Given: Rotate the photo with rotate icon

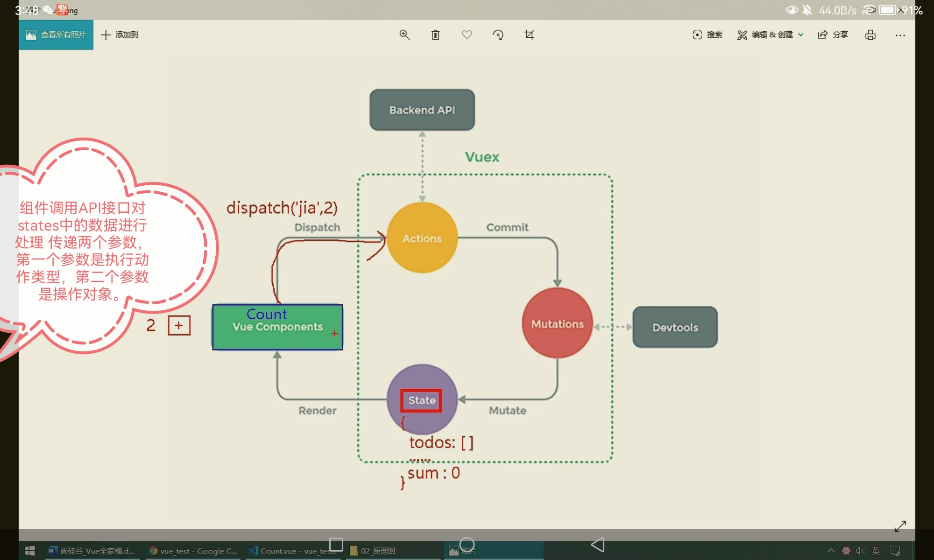Looking at the screenshot, I should coord(498,35).
